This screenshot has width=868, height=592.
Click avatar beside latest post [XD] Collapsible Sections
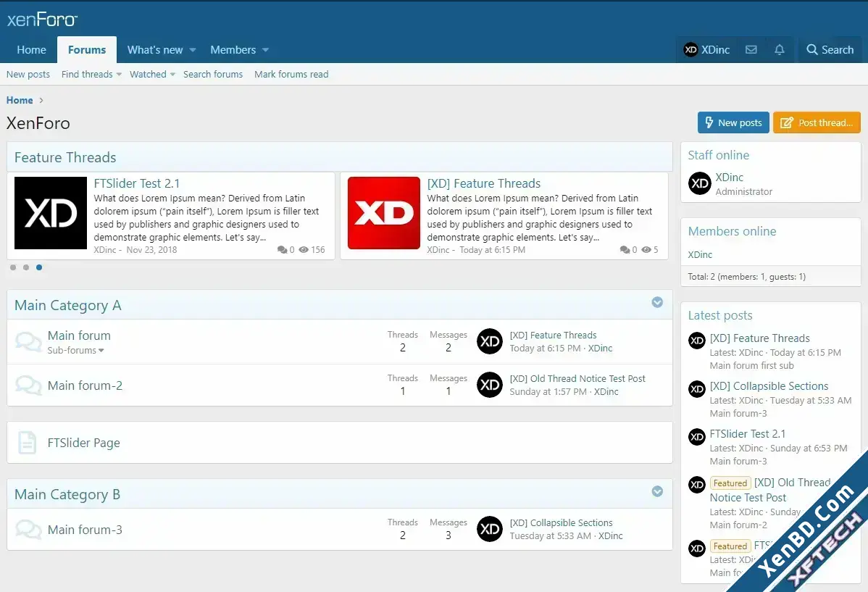[x=697, y=389]
